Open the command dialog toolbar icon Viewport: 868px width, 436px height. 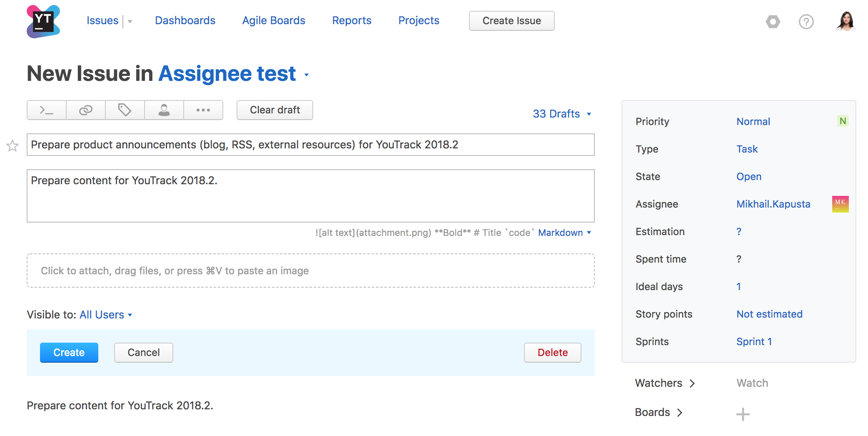pyautogui.click(x=46, y=110)
